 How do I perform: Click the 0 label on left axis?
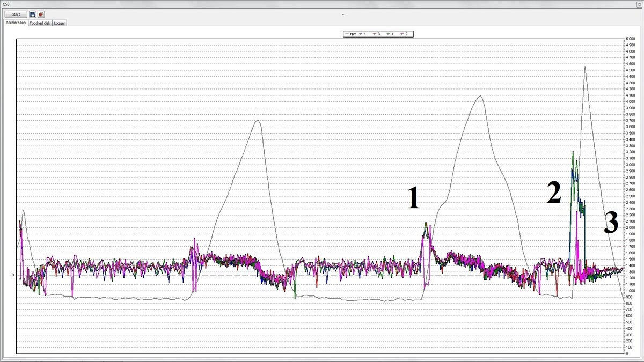point(13,275)
